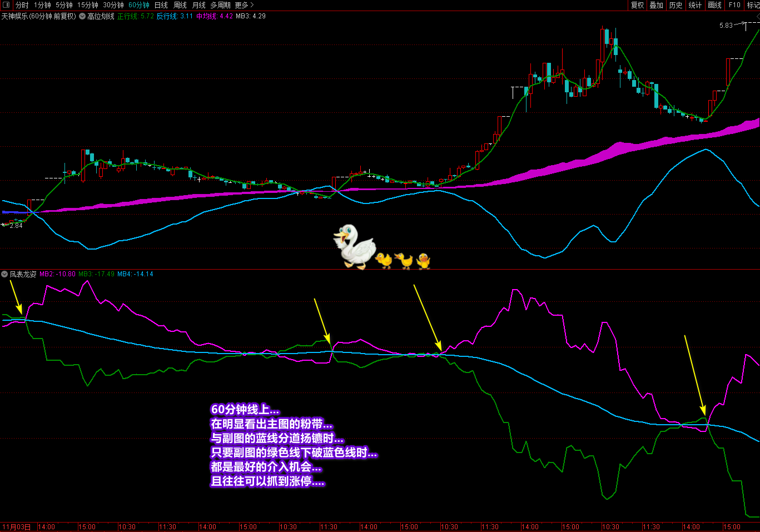Click the small diamond marker at right edge
The width and height of the screenshot is (760, 532).
[x=758, y=17]
